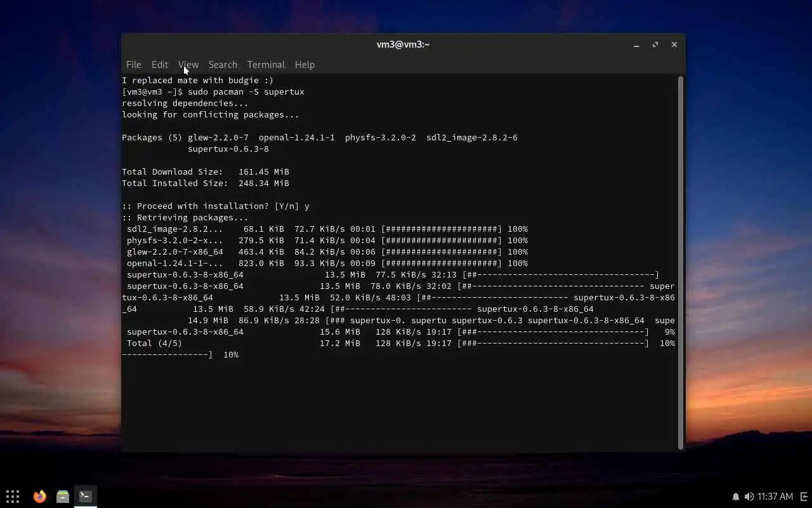Click the window title vm3@vm3:~
This screenshot has height=508, width=812.
[x=403, y=44]
